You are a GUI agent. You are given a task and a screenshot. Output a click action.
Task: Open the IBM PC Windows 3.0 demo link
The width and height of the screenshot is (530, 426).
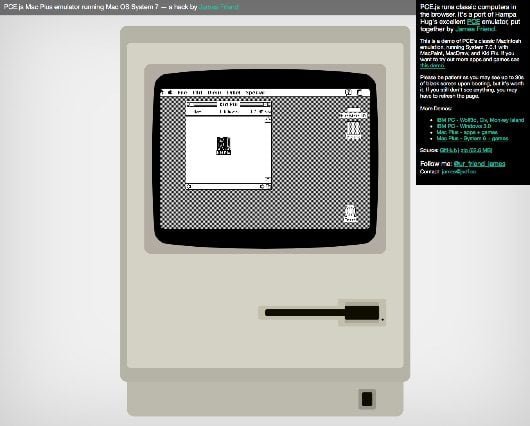click(464, 126)
